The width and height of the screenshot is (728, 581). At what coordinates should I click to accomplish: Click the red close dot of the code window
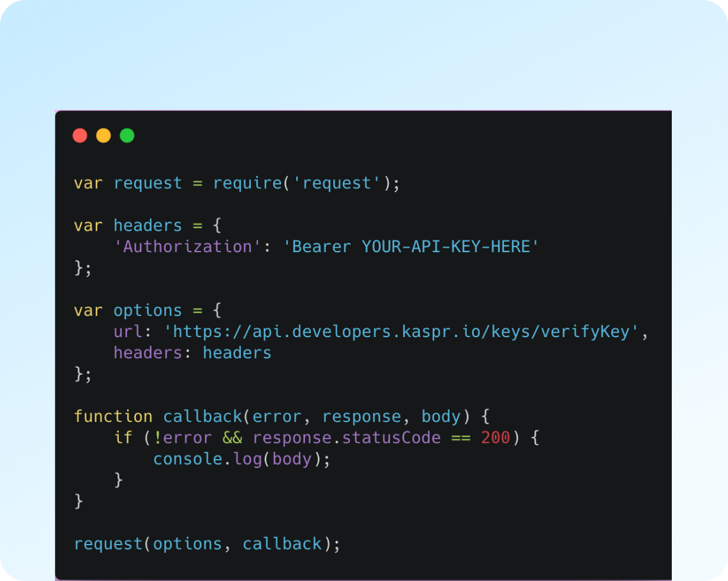coord(80,135)
